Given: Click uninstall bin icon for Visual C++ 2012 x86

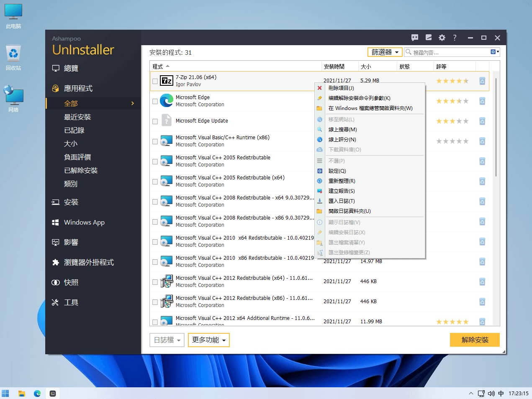Looking at the screenshot, I should point(482,302).
